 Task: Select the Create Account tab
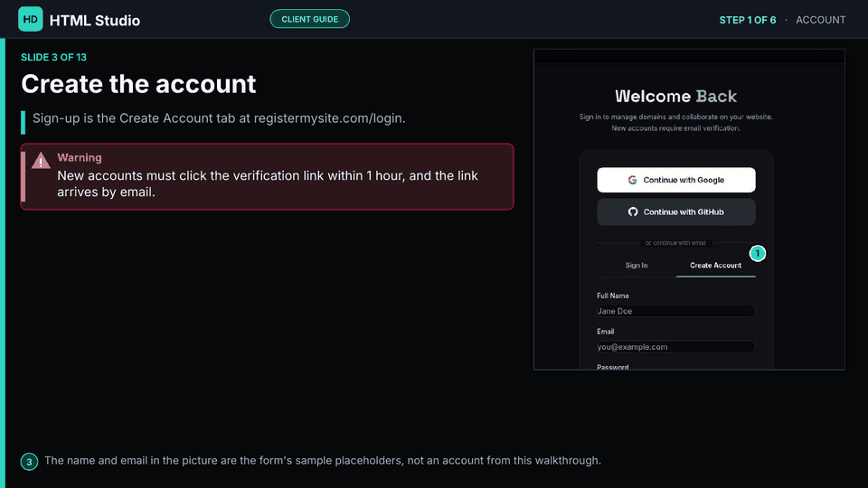point(715,266)
